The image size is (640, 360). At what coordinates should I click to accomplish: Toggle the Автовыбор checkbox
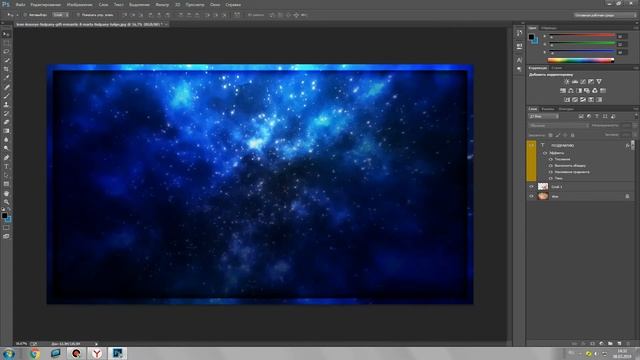pos(25,15)
